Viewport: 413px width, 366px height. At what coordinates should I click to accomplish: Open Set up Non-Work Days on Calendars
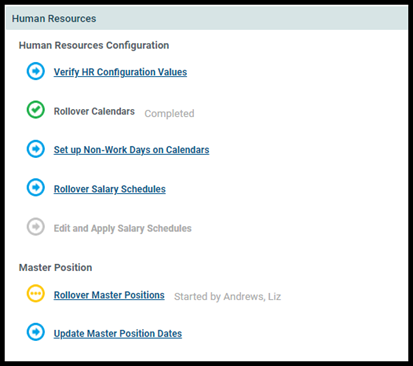(x=132, y=150)
